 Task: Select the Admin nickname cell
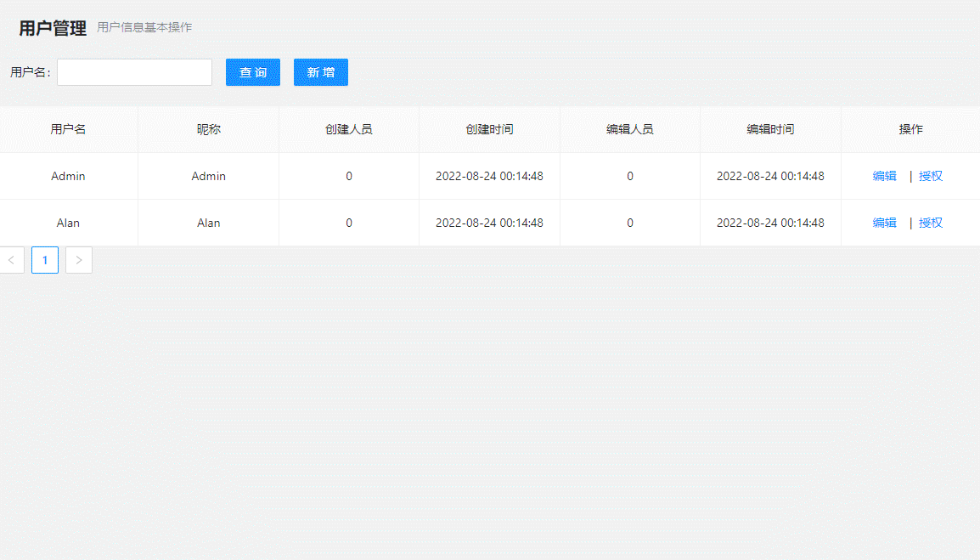209,176
